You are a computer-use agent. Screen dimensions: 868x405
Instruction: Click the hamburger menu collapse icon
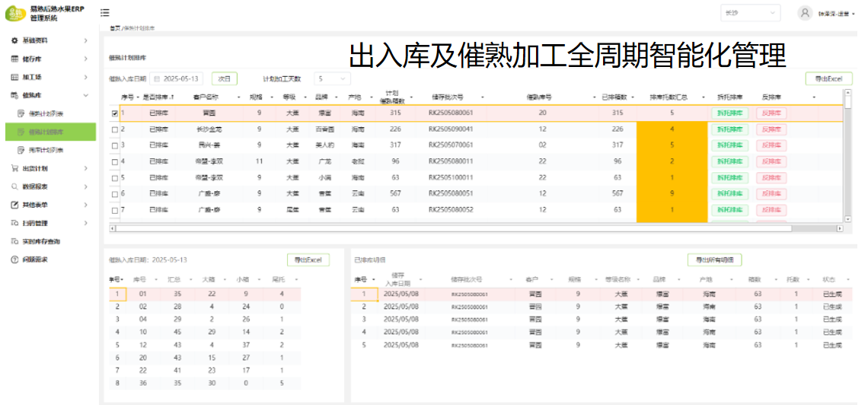[104, 13]
